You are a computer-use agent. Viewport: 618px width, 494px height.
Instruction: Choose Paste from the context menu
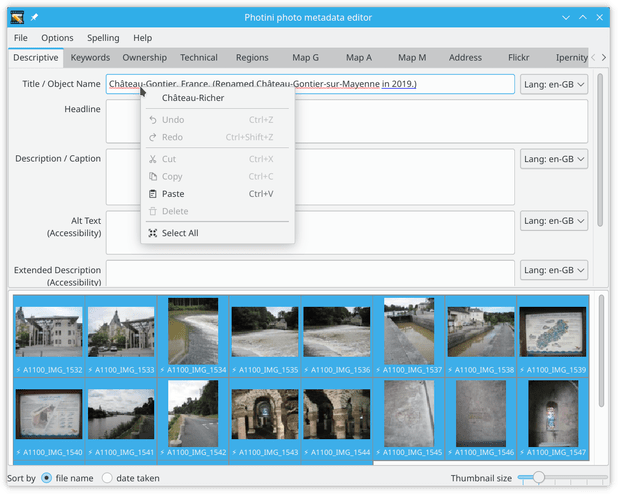218,194
